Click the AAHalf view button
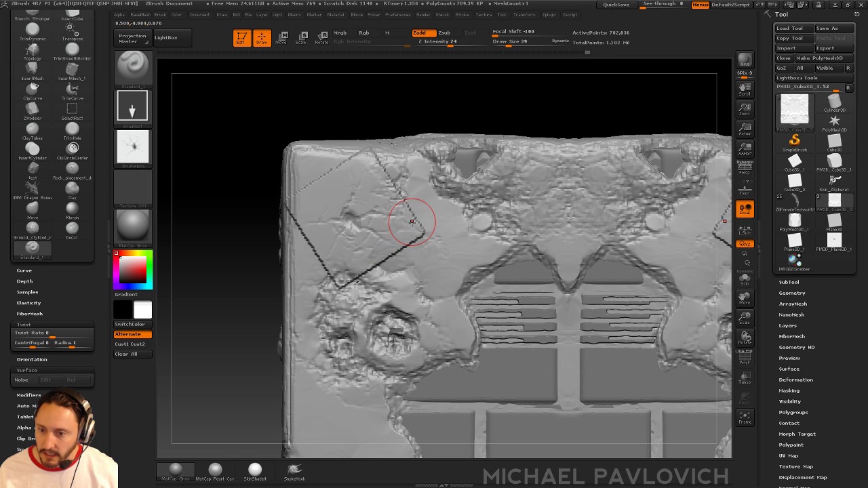 745,149
